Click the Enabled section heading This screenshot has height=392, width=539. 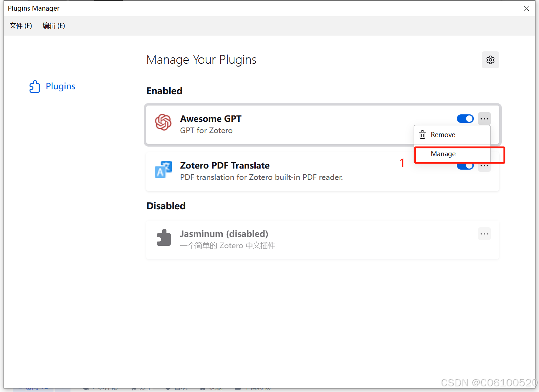pos(164,91)
